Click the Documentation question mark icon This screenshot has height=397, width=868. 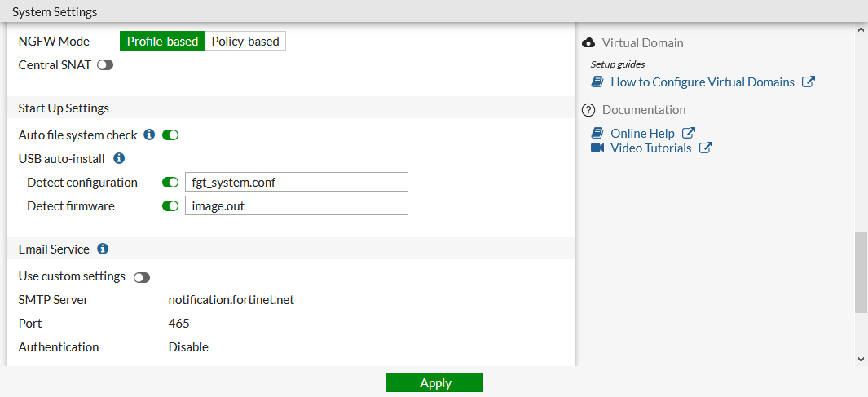[x=588, y=109]
